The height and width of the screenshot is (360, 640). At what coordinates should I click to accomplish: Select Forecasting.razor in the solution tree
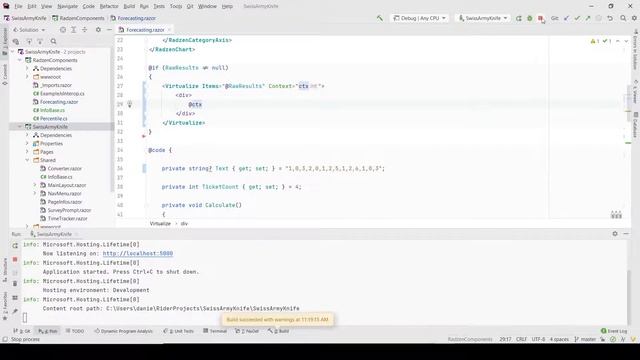click(x=59, y=102)
